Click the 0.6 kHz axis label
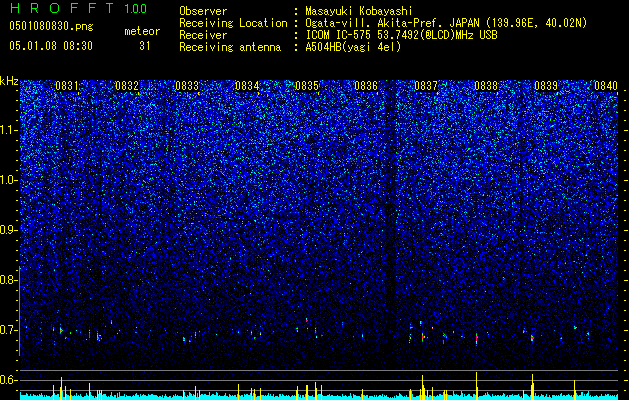Viewport: 629px width, 400px height. tap(7, 380)
